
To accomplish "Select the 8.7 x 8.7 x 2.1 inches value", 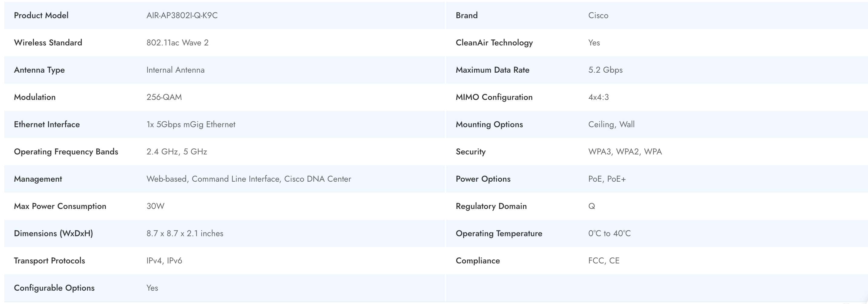I will 185,233.
